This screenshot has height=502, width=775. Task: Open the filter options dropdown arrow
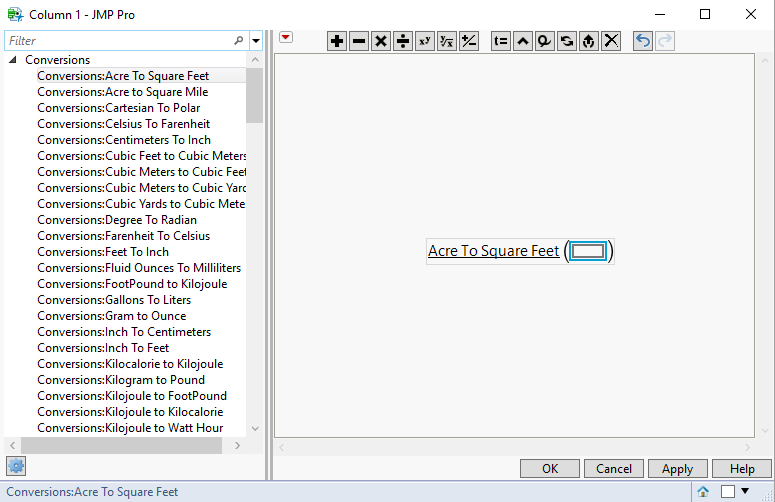coord(256,41)
